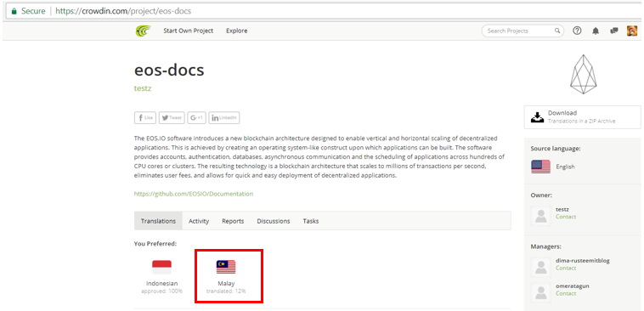
Task: Contact manager dima-rusteemitblog
Action: [566, 268]
